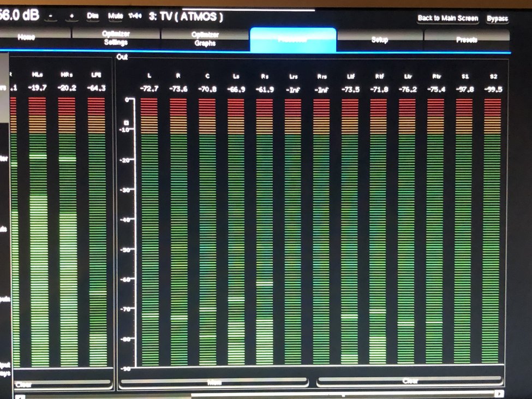Click the -99.5 peak value for S2
Image resolution: width=532 pixels, height=399 pixels.
point(493,90)
